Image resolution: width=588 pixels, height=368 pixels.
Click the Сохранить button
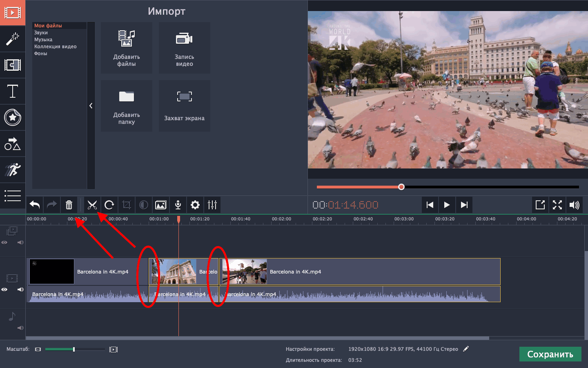point(550,354)
